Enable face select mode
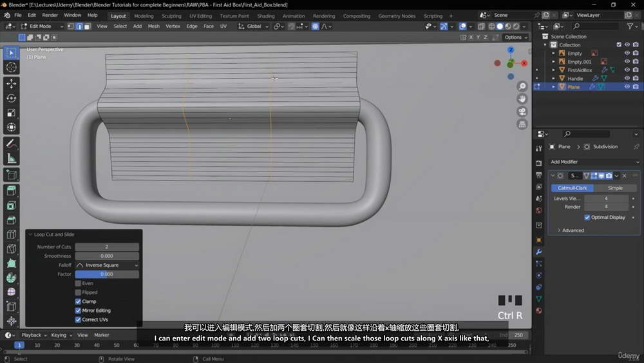The image size is (644, 363). pyautogui.click(x=87, y=26)
